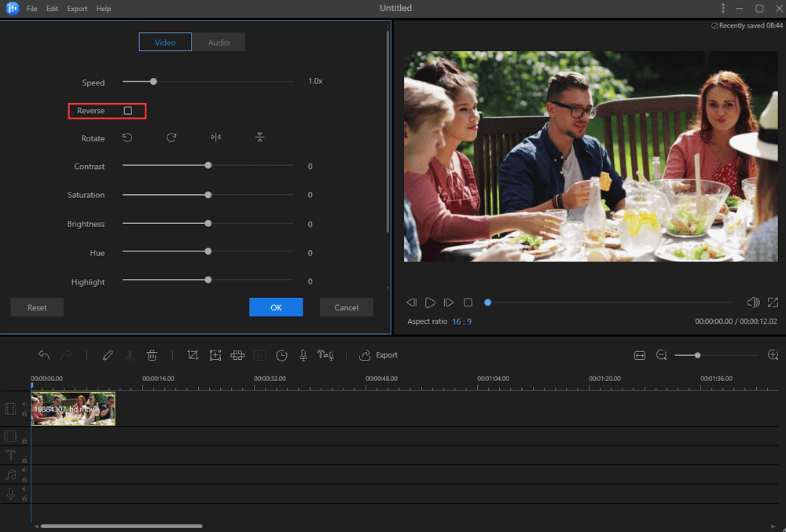Click the undo arrow

pyautogui.click(x=44, y=355)
